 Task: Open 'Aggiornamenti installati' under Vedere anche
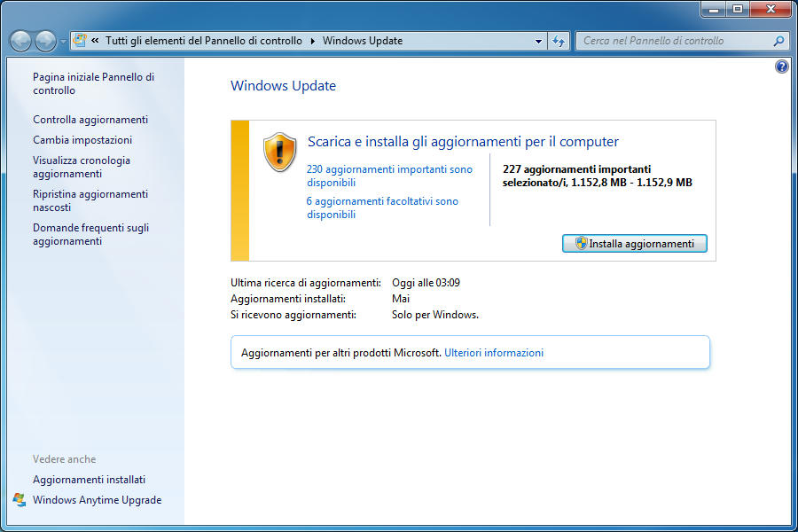point(89,480)
